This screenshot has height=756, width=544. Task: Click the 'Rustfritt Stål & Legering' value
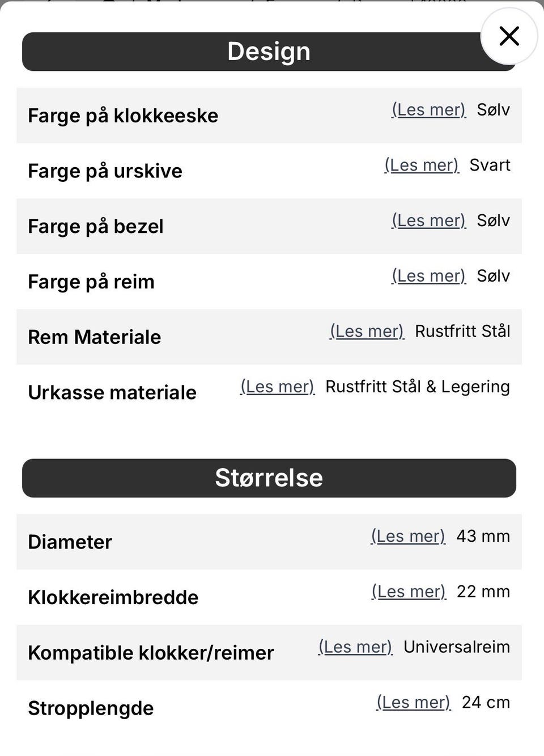point(418,387)
